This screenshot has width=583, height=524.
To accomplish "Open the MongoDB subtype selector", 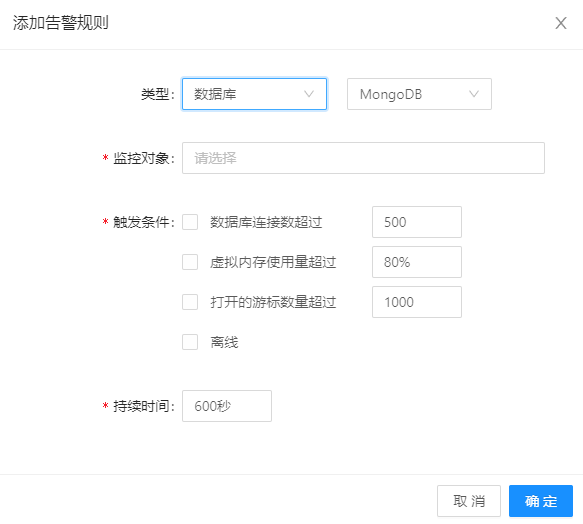I will [419, 94].
